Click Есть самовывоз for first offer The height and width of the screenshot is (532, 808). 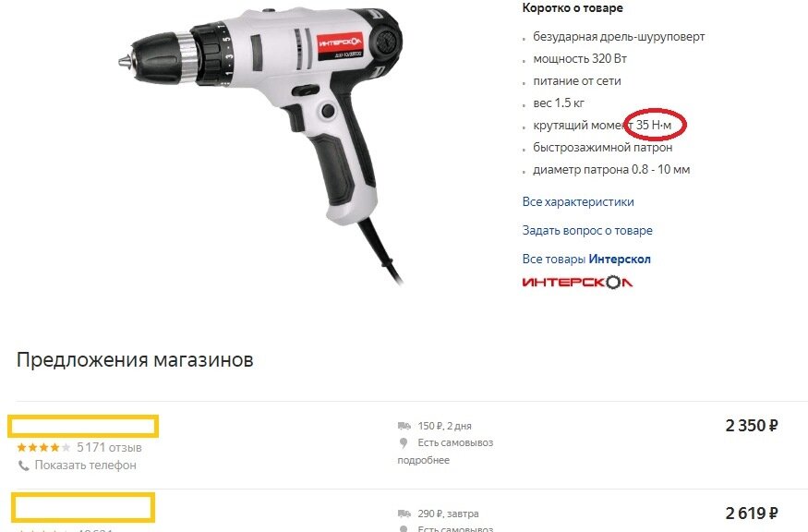click(455, 442)
